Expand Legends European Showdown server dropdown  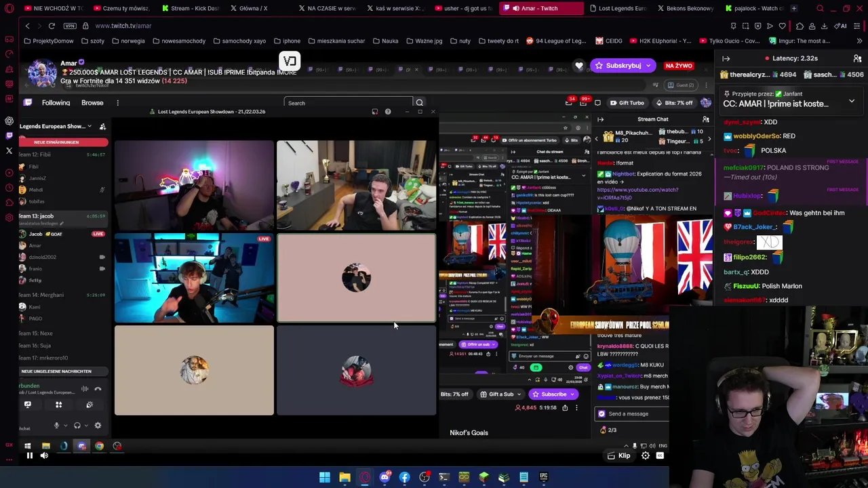pyautogui.click(x=89, y=126)
